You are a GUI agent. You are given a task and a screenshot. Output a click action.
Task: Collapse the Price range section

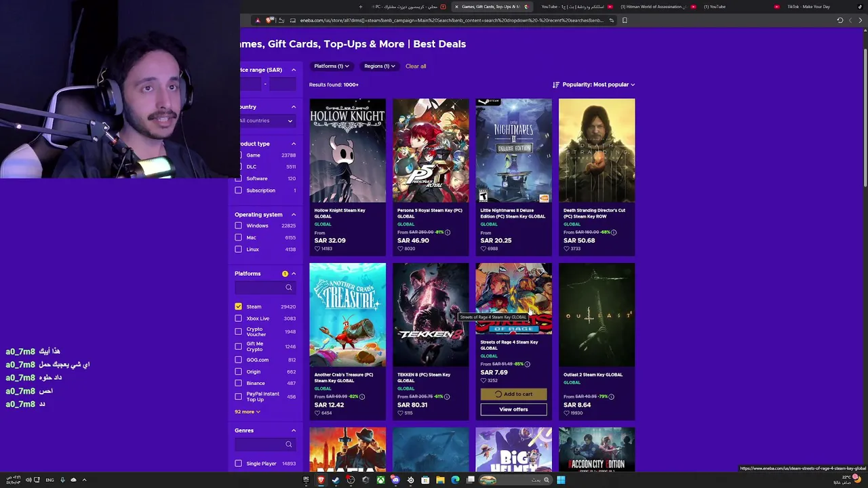click(x=294, y=70)
